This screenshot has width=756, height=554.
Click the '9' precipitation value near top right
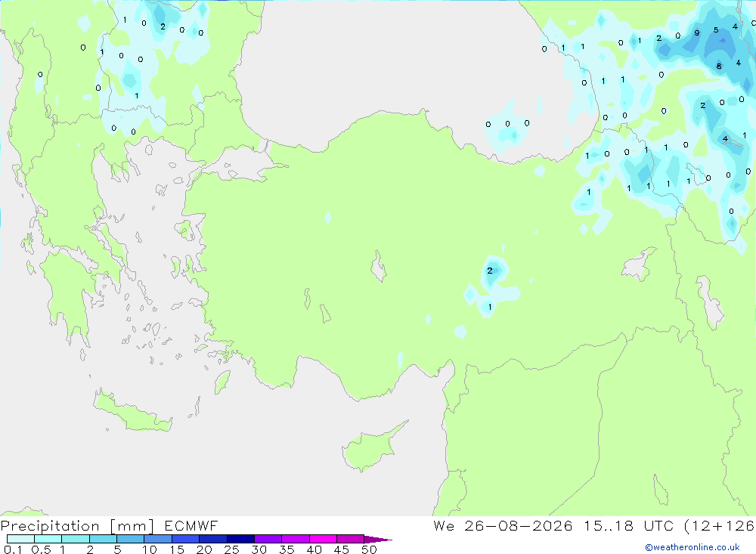(697, 32)
